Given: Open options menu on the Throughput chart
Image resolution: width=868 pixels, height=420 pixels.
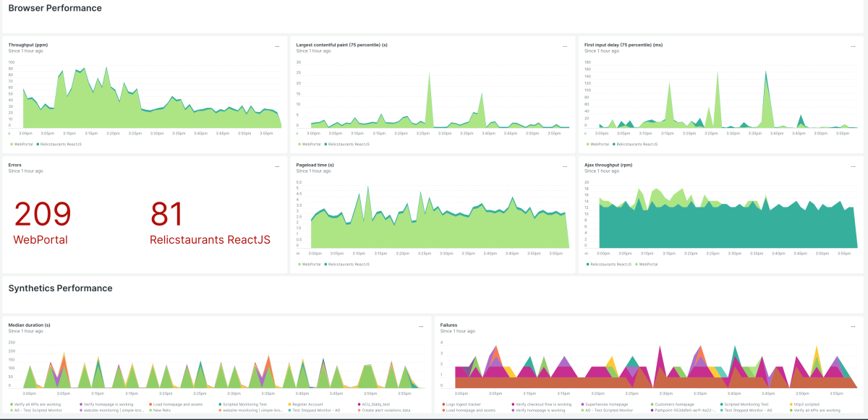Looking at the screenshot, I should 277,46.
